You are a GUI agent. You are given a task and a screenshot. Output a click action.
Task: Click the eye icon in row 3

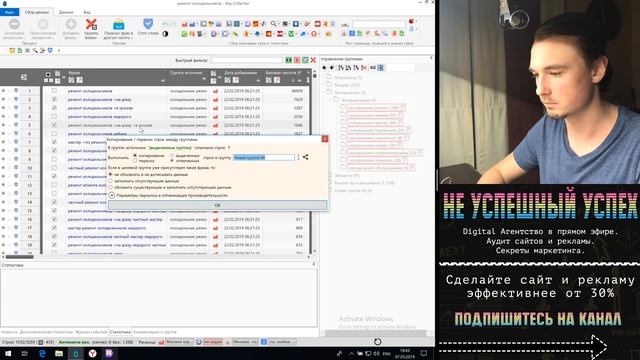click(x=3, y=108)
